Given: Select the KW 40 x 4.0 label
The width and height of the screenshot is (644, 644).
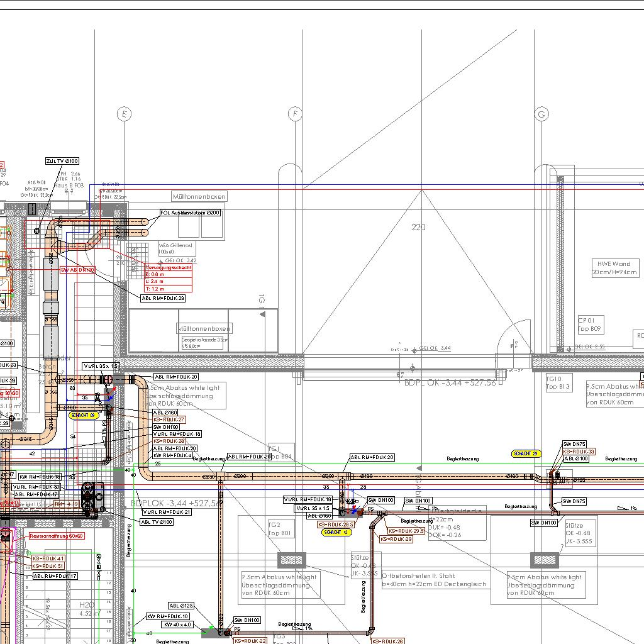Looking at the screenshot, I should (178, 625).
